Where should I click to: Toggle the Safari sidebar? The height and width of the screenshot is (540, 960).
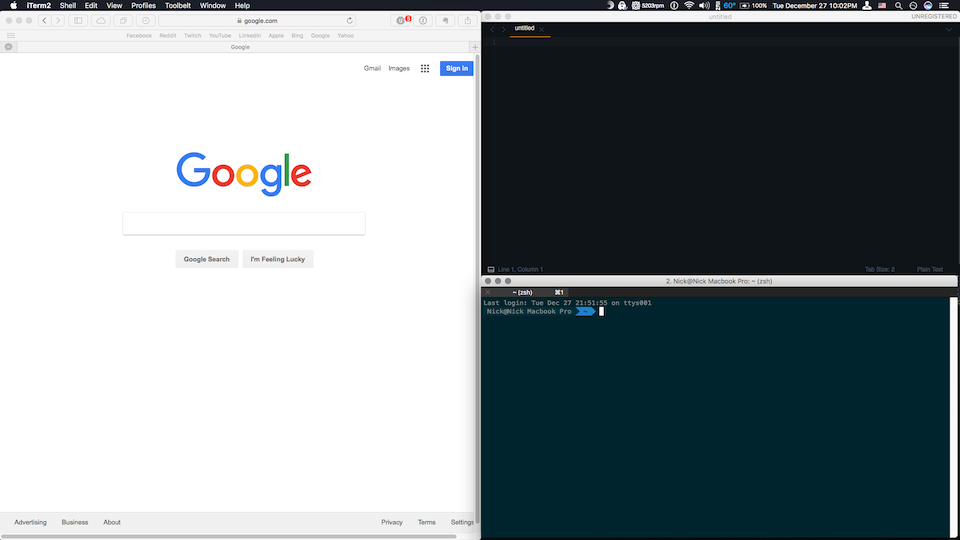point(78,20)
